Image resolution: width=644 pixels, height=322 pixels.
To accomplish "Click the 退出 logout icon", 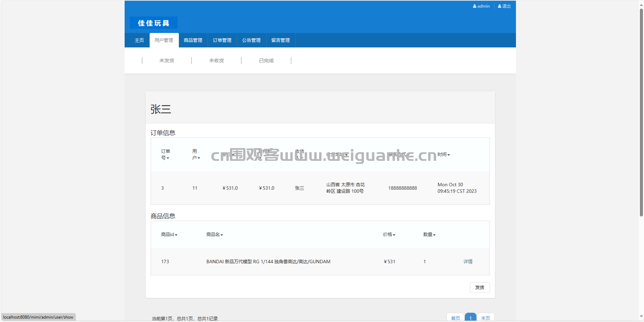I will [x=499, y=6].
